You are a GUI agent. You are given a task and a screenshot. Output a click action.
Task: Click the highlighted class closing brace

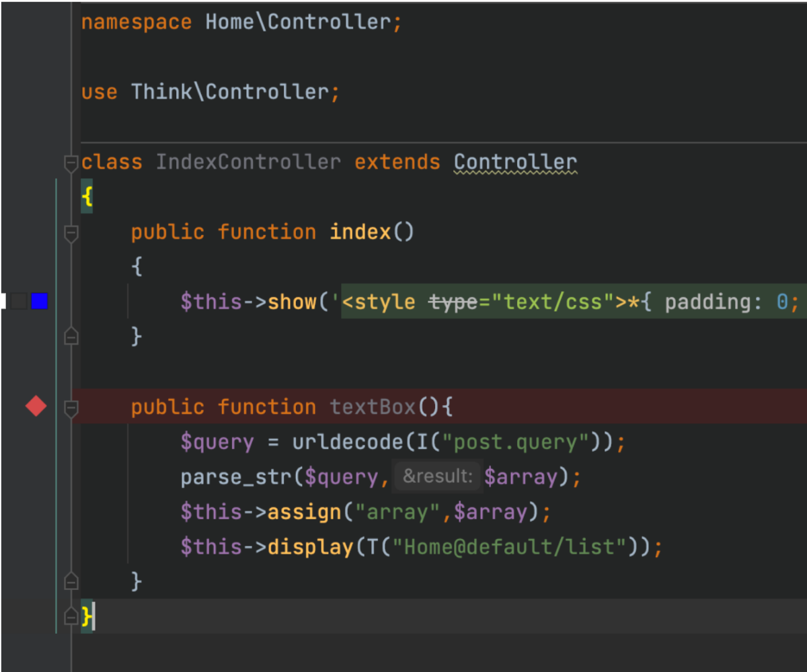[x=86, y=616]
